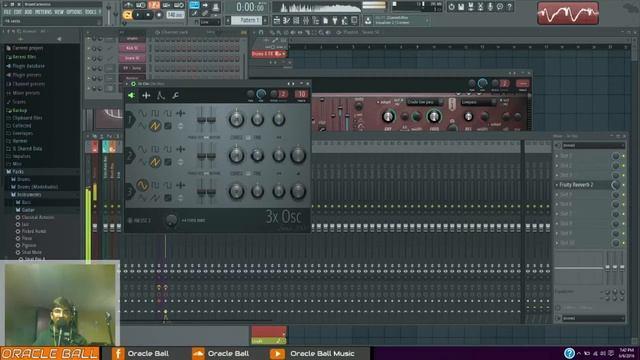Select sine wave for oscillator 1
The image size is (640, 360).
point(142,113)
